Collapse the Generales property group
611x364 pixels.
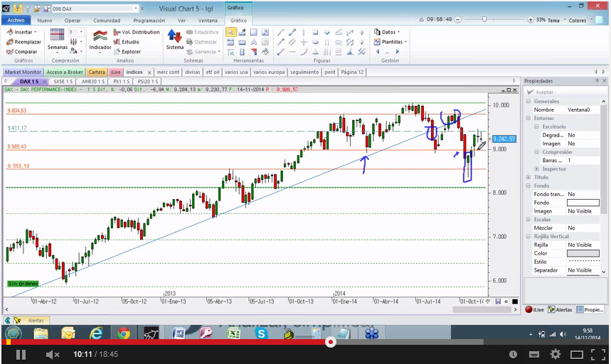[528, 101]
